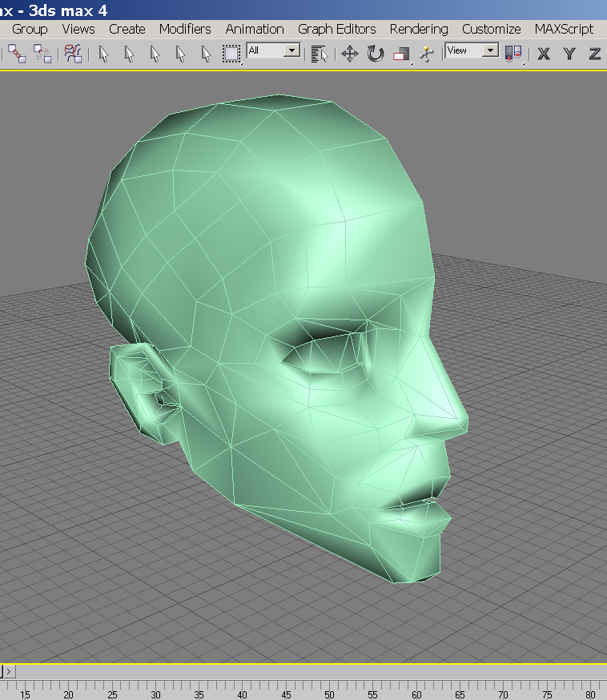Activate the Bind to Space Warp tool
607x700 pixels.
(x=74, y=54)
